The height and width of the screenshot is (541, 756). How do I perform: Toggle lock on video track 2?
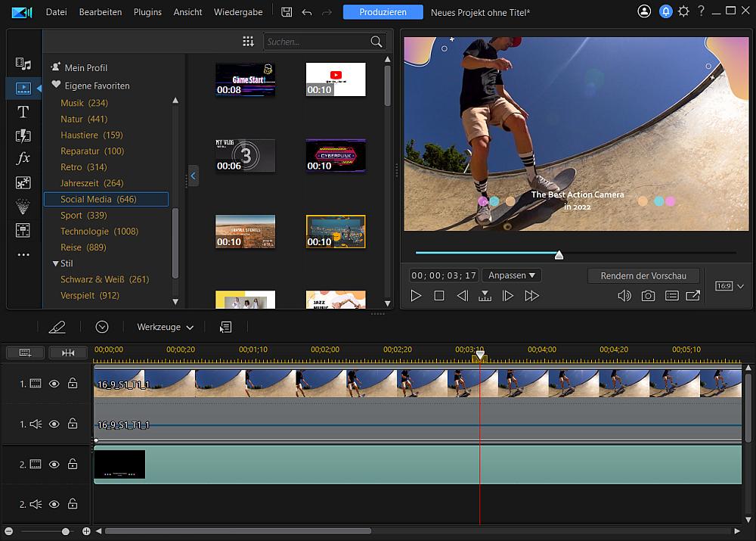(x=73, y=464)
